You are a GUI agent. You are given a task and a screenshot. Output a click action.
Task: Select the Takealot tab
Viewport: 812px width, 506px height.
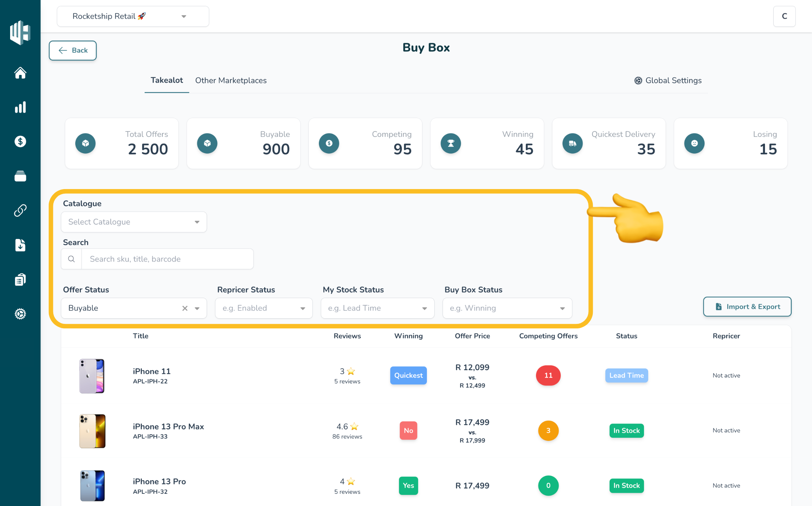click(167, 80)
